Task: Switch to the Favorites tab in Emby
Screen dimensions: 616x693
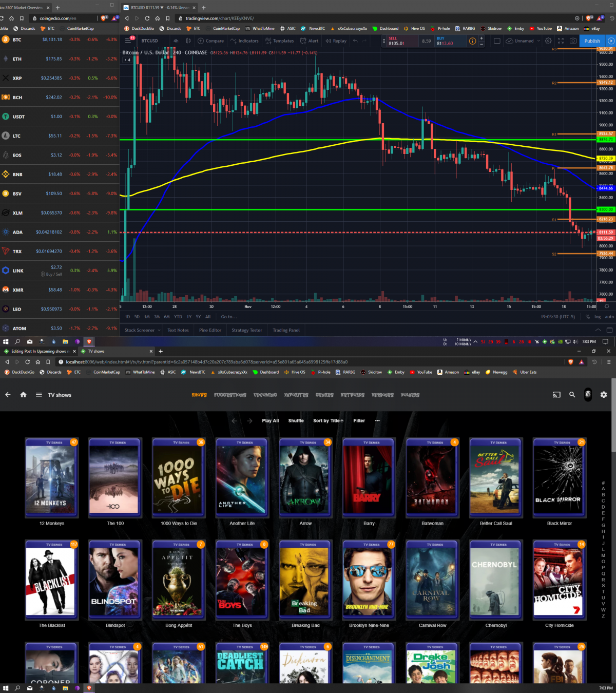Action: pos(296,395)
